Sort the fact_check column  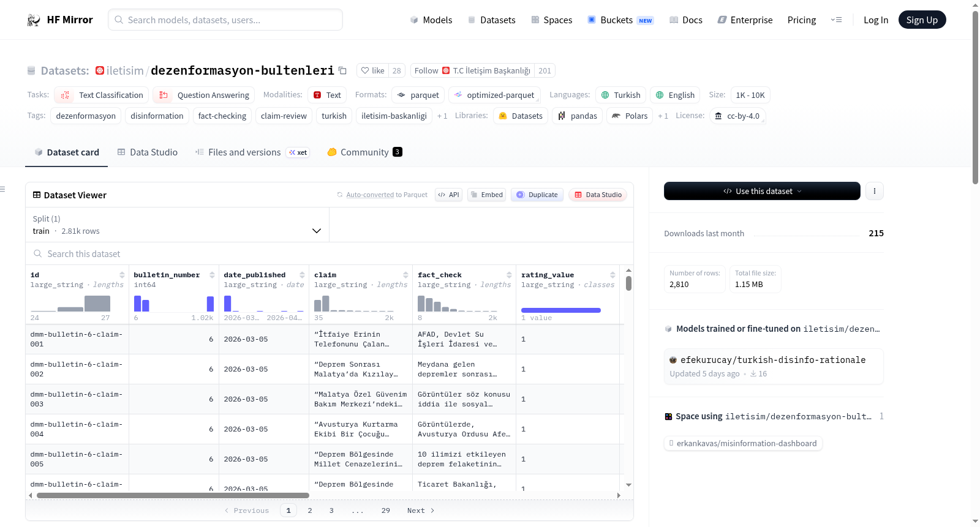tap(509, 275)
